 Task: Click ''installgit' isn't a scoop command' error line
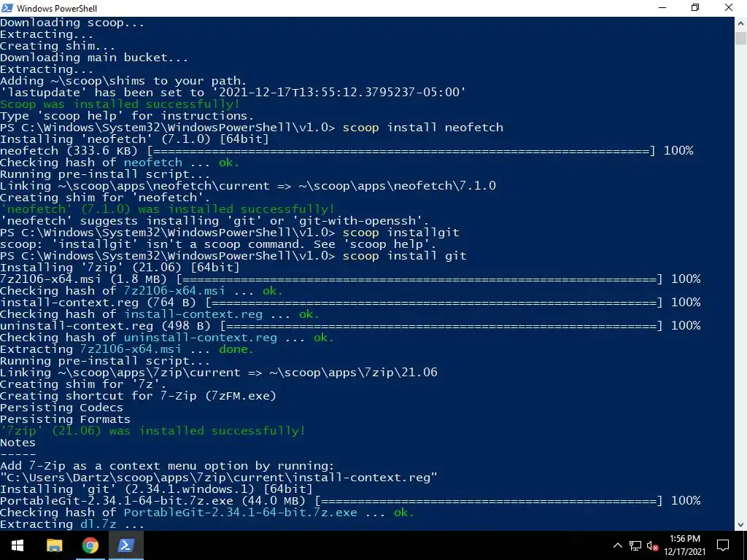point(218,244)
